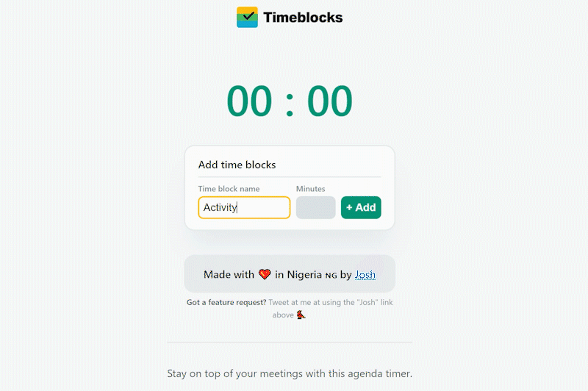The image size is (588, 391).
Task: Click the timer's left minutes digits
Action: coord(249,101)
